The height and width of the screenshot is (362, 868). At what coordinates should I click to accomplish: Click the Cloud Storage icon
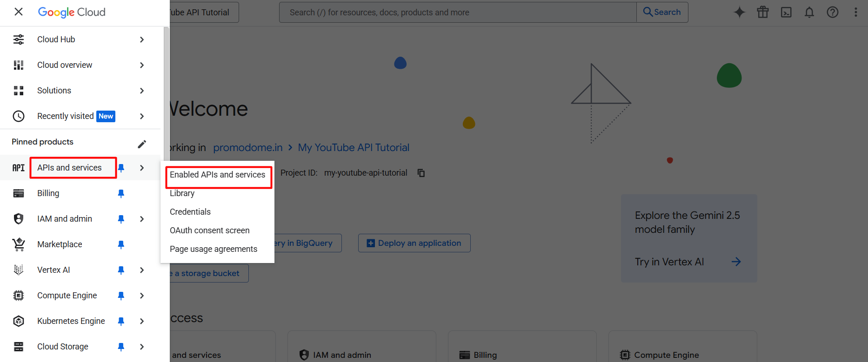point(19,347)
